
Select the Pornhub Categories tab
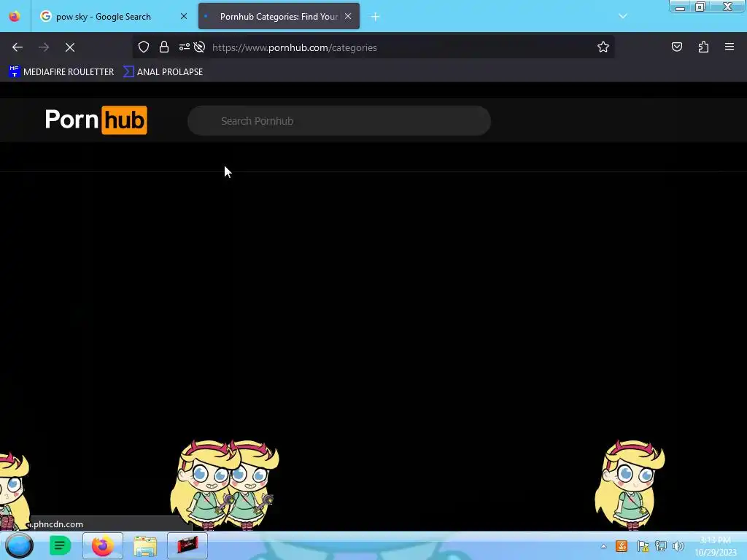point(279,17)
